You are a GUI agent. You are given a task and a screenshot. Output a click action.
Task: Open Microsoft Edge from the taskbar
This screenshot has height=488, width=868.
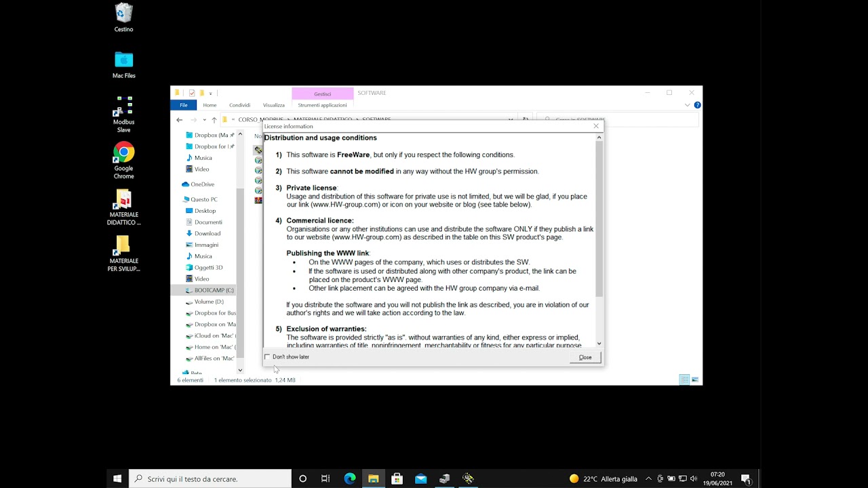coord(350,479)
